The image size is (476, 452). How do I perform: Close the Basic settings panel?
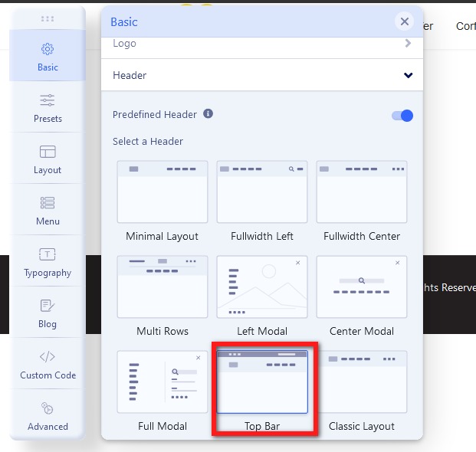click(405, 21)
